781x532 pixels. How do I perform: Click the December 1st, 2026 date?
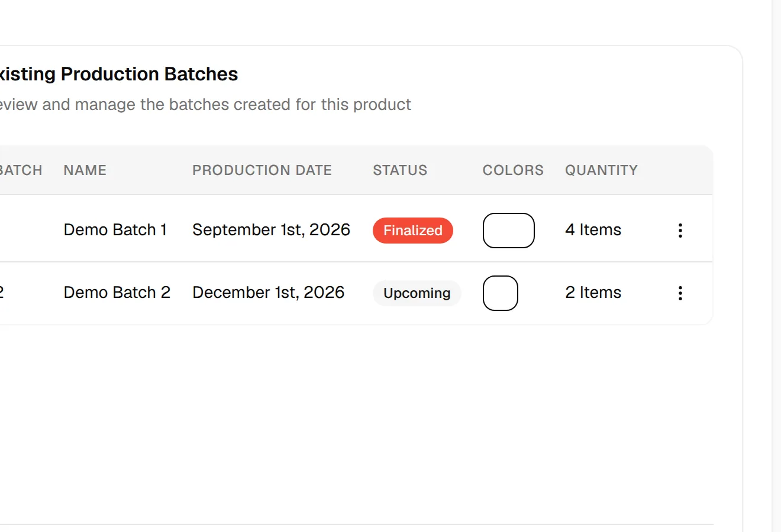pos(269,293)
